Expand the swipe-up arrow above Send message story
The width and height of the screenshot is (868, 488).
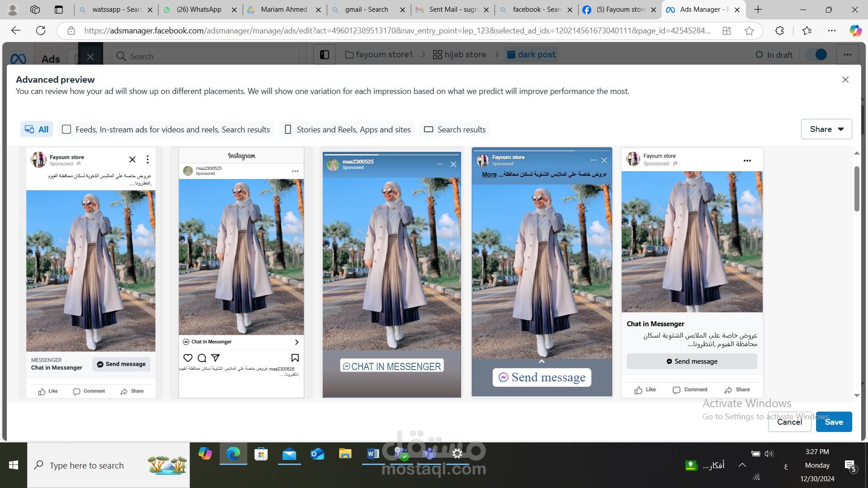click(x=542, y=361)
